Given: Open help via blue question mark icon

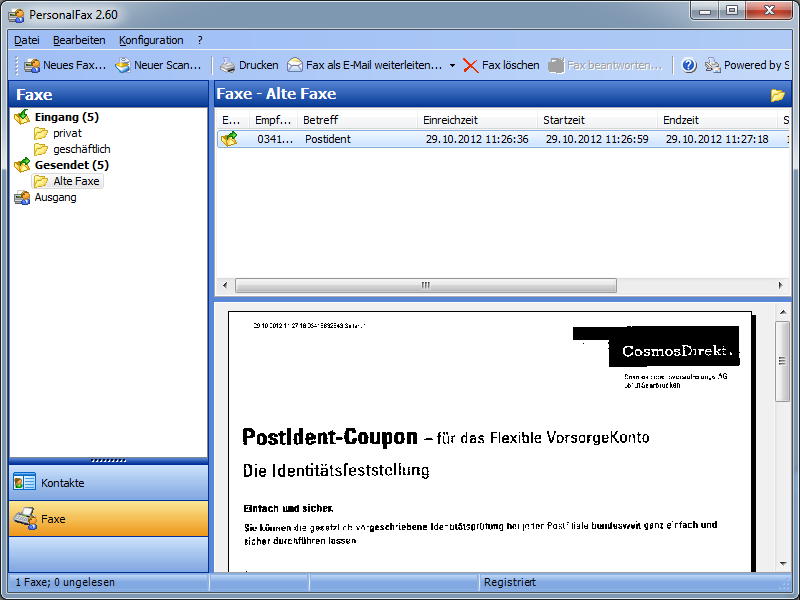Looking at the screenshot, I should coord(689,65).
